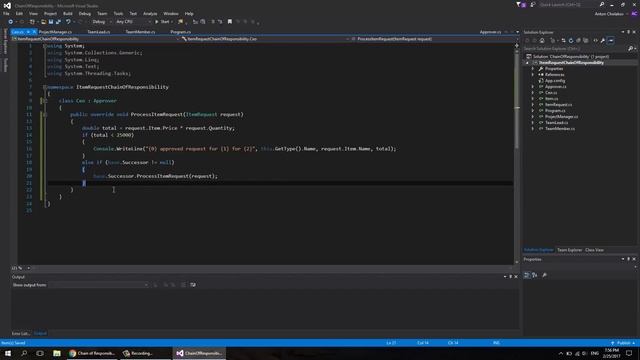Click the Solution Explorer Home icon
This screenshot has width=640, height=360.
(x=542, y=40)
